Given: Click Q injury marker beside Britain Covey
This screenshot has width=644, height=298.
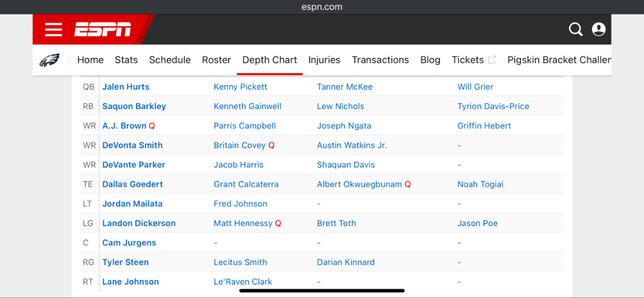Looking at the screenshot, I should click(x=272, y=146).
